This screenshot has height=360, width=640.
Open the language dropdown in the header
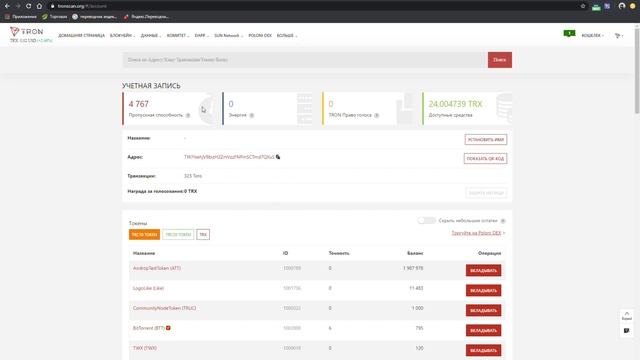[x=619, y=36]
